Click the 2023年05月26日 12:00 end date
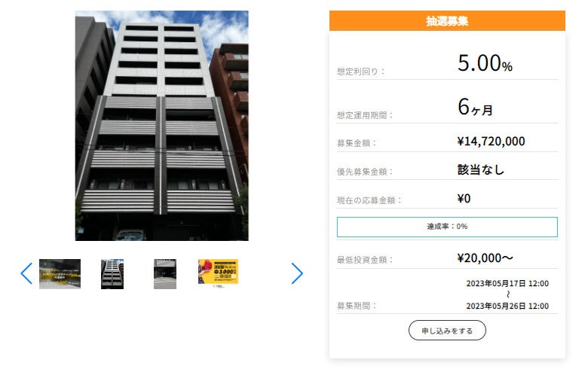Screen dimensions: 588x375 [x=507, y=306]
